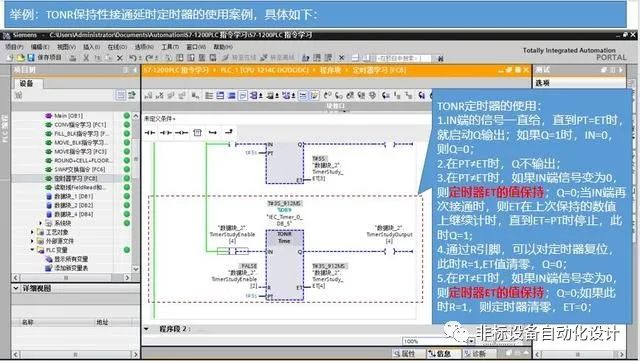The width and height of the screenshot is (640, 361).
Task: Click the 名称 column header in details view
Action: point(27,322)
